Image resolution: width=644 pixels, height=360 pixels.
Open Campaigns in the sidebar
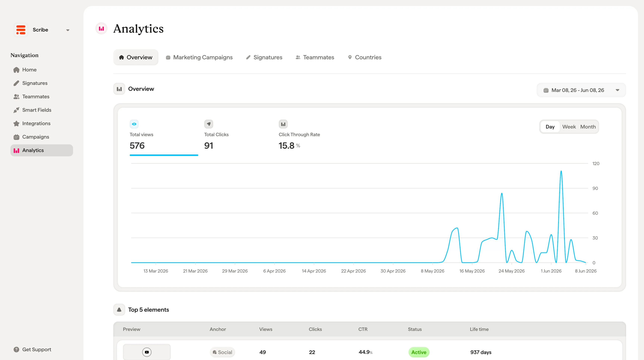pos(42,137)
